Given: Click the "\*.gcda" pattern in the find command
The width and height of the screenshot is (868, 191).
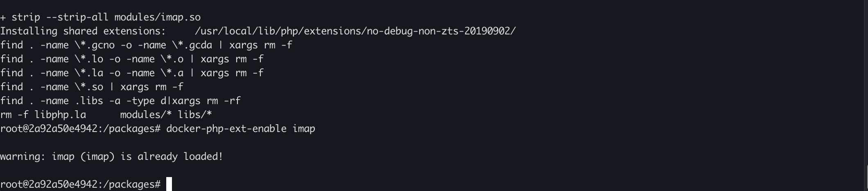Looking at the screenshot, I should tap(192, 45).
